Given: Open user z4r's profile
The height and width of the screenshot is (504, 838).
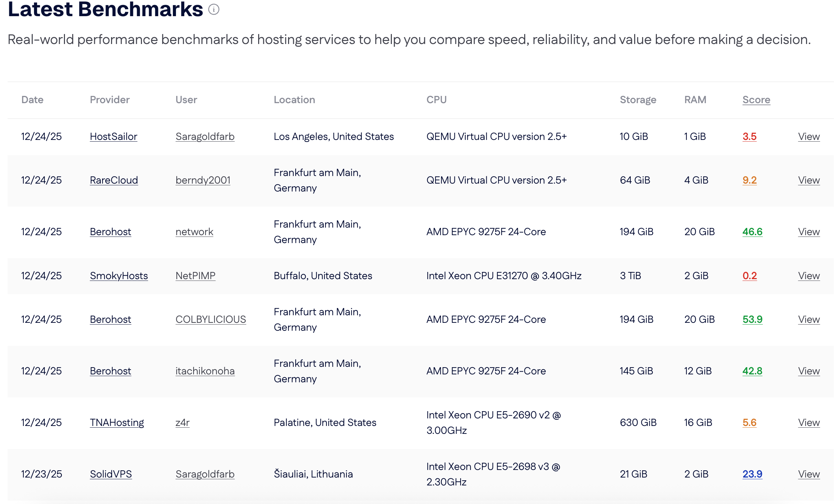Looking at the screenshot, I should point(183,423).
